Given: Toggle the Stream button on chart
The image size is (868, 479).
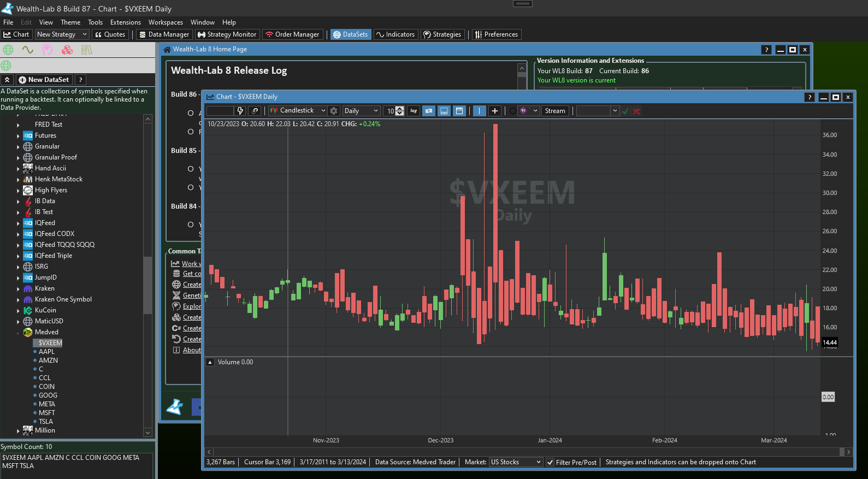Looking at the screenshot, I should (x=555, y=111).
